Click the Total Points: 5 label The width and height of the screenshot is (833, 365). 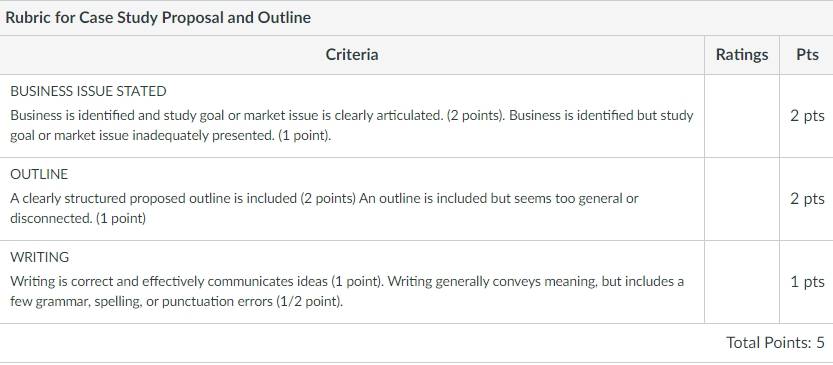tap(775, 343)
